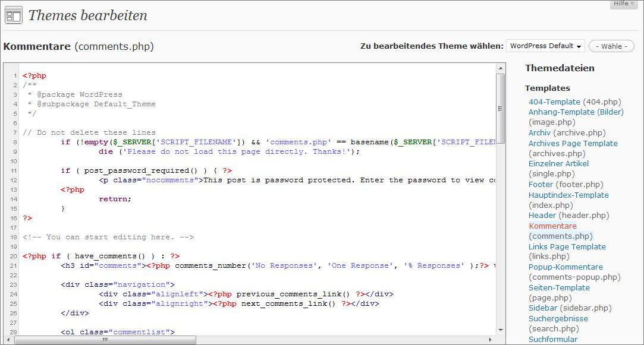Image resolution: width=644 pixels, height=345 pixels.
Task: Click the 'Templates' subheading
Action: click(x=548, y=88)
